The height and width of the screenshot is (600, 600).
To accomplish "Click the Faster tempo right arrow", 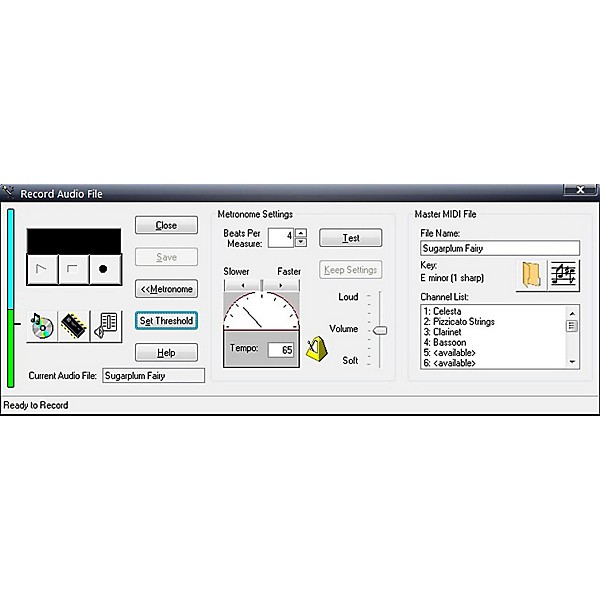I will [x=281, y=285].
